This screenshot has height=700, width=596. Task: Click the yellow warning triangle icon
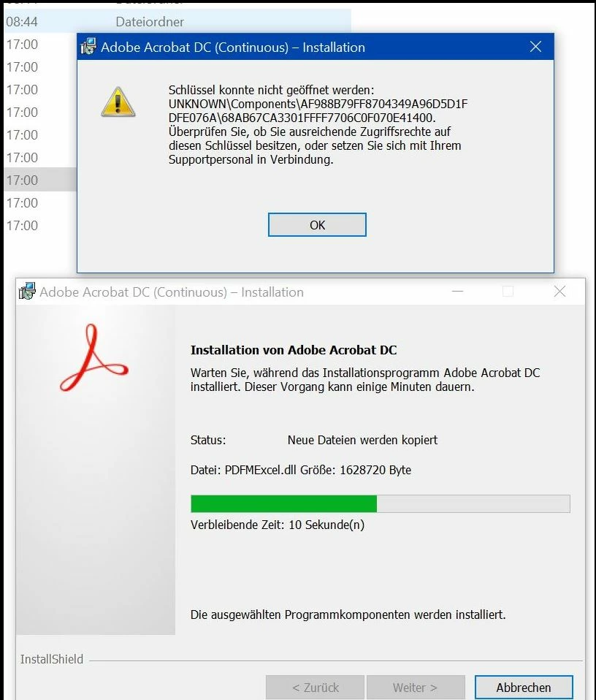pos(118,102)
